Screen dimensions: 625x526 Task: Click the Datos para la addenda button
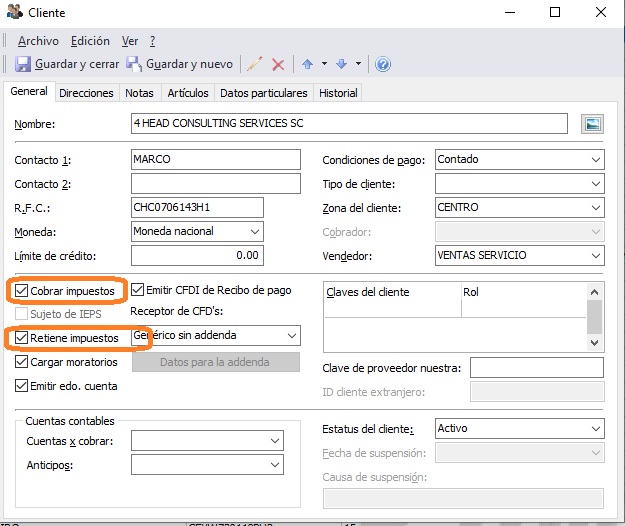[x=216, y=362]
